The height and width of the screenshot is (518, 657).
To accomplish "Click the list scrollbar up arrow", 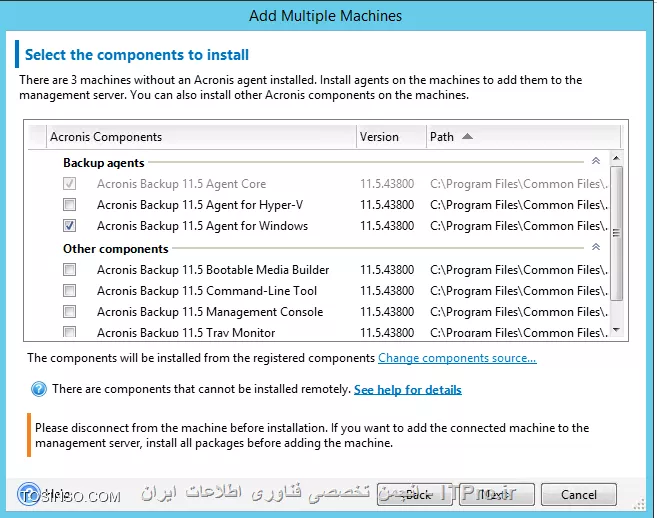I will pyautogui.click(x=616, y=158).
